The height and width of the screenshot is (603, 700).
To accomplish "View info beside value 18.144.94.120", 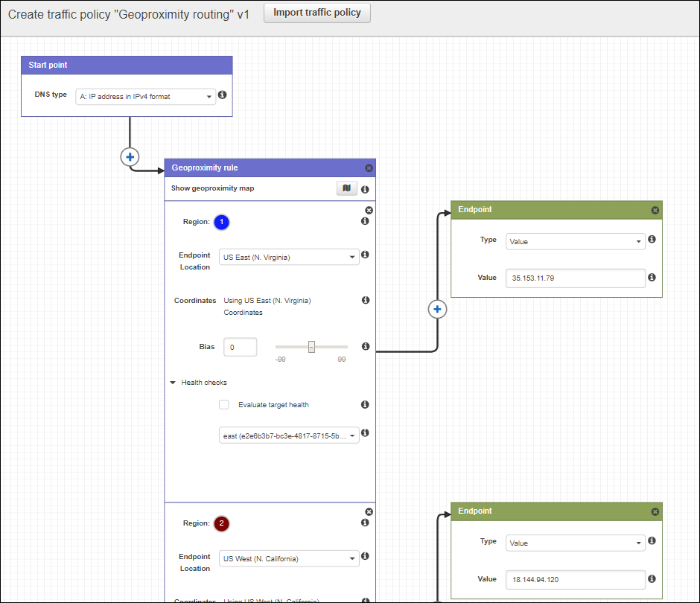I will click(652, 578).
